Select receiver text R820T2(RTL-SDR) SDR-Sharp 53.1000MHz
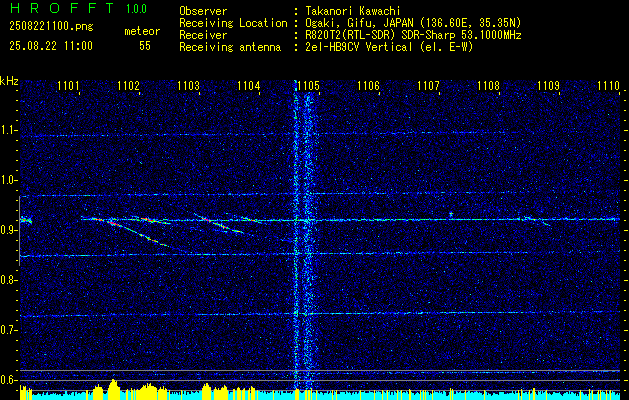 pyautogui.click(x=413, y=35)
